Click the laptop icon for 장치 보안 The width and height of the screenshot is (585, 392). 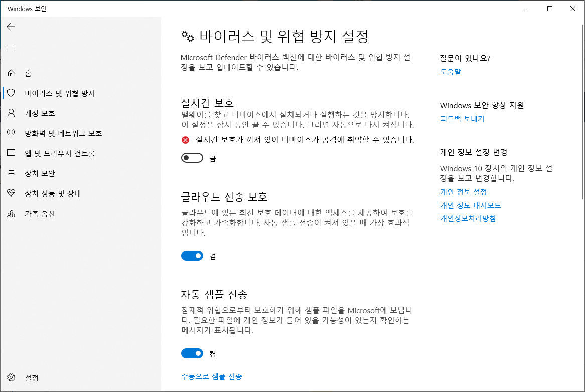11,173
